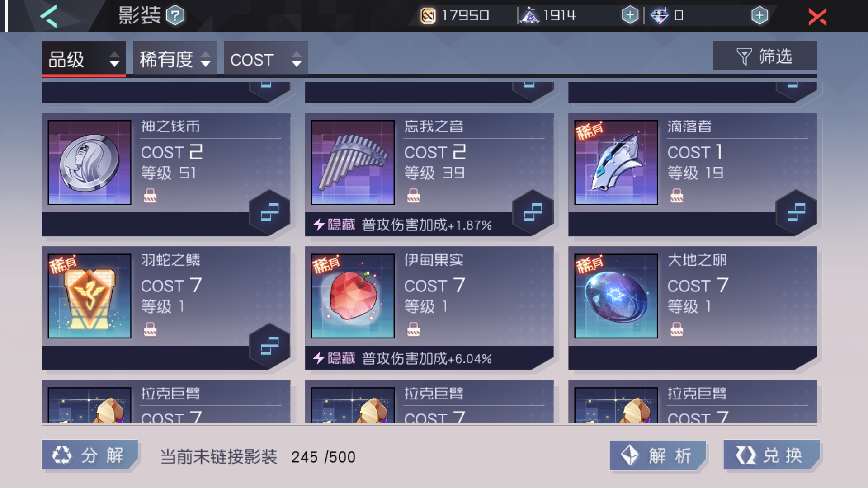Open the 影装 help question mark
Screen dimensions: 868x488
coord(175,16)
